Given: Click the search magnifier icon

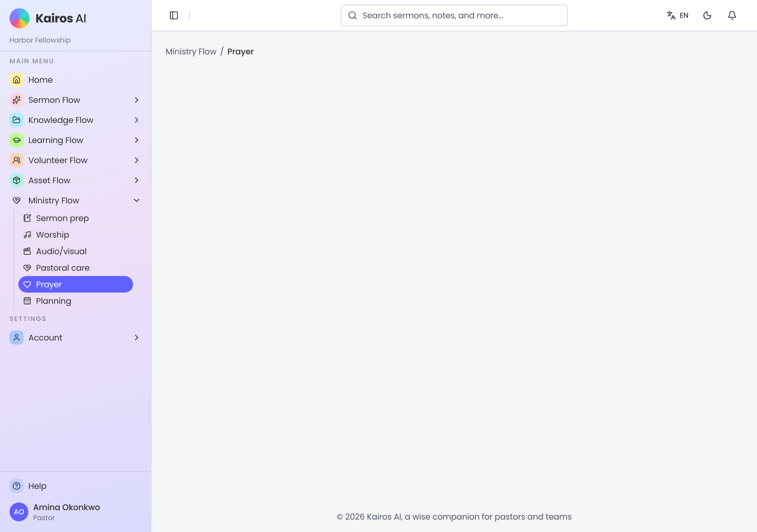Looking at the screenshot, I should (352, 15).
